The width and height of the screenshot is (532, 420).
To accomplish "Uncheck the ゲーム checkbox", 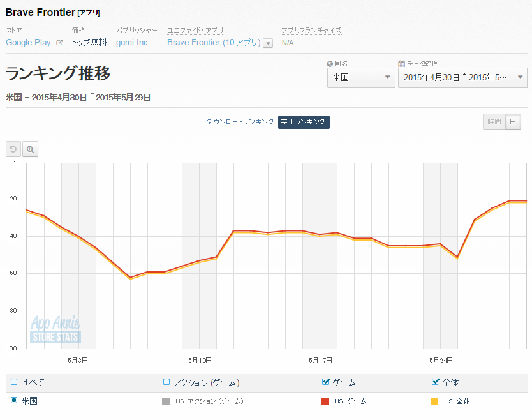I will coord(326,382).
